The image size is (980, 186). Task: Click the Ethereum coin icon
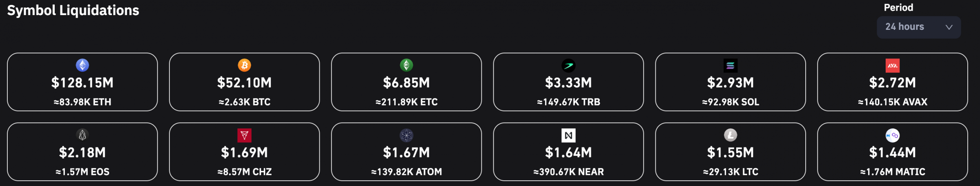coord(82,65)
